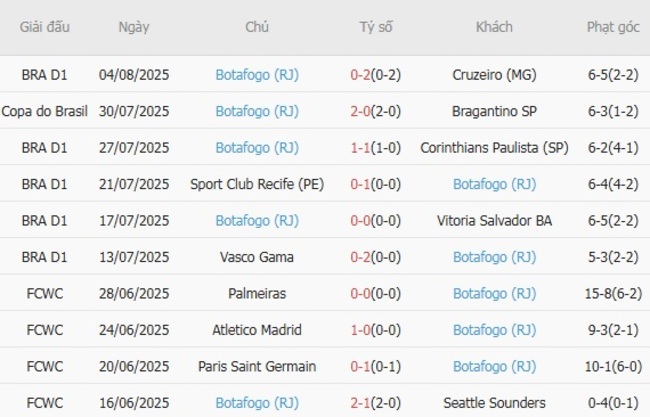Select the "Copa do Brasil" league label
The height and width of the screenshot is (417, 650).
click(x=45, y=111)
